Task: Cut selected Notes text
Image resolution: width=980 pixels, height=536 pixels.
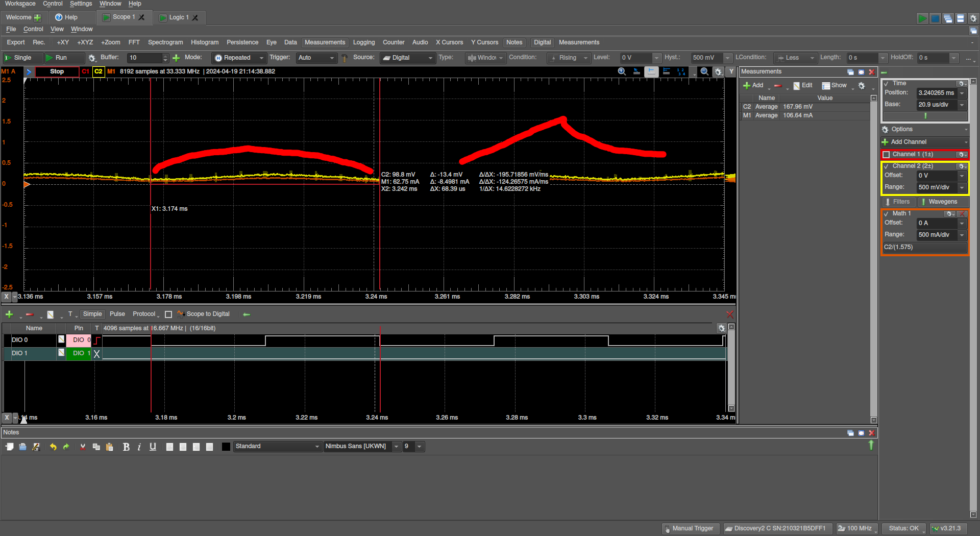Action: click(83, 447)
